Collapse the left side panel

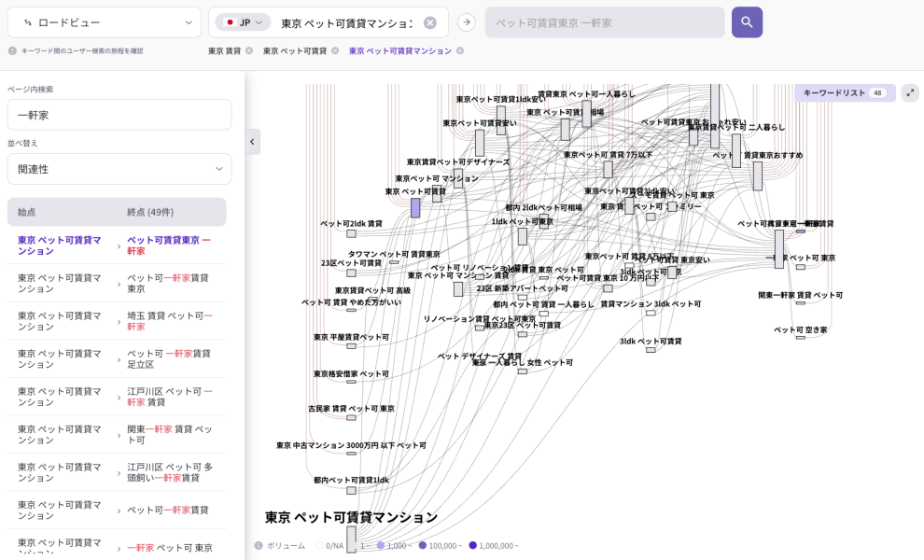coord(252,142)
